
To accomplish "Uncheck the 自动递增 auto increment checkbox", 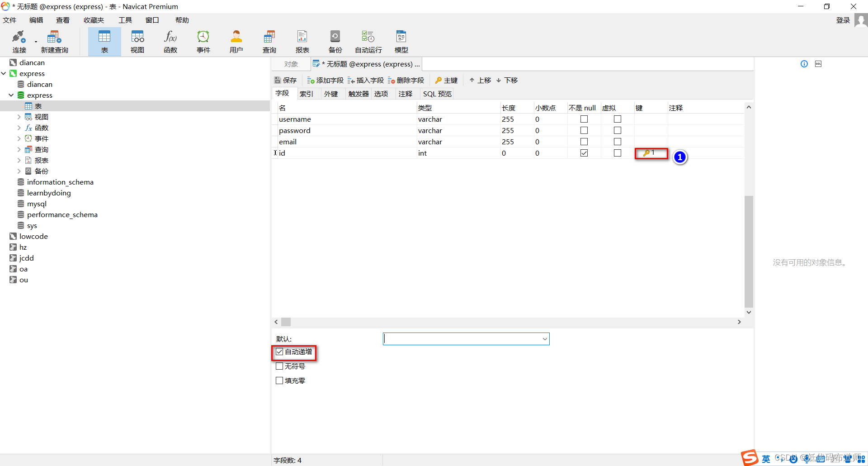I will [279, 352].
